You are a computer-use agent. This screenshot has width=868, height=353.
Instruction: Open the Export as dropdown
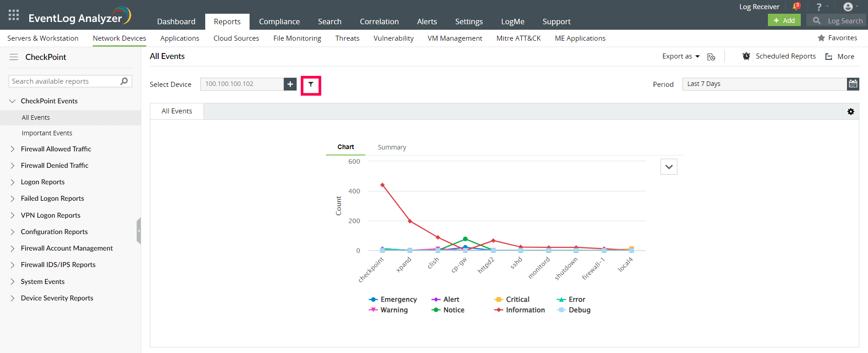point(681,56)
